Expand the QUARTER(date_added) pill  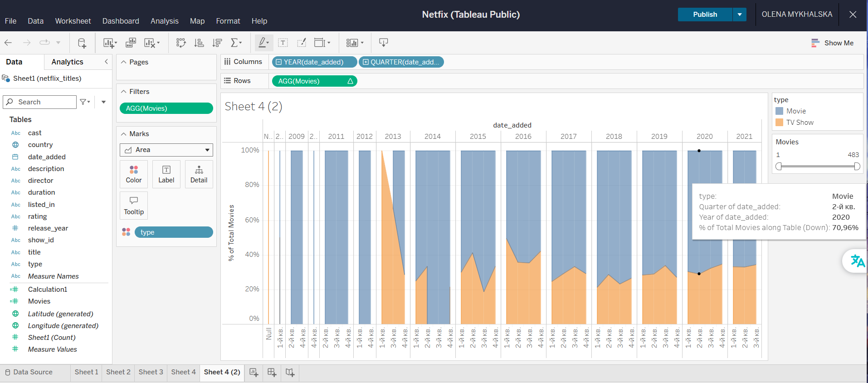pyautogui.click(x=366, y=62)
